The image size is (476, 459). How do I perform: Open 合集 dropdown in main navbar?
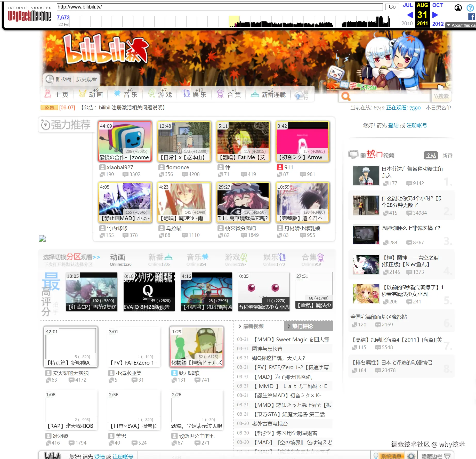[229, 94]
